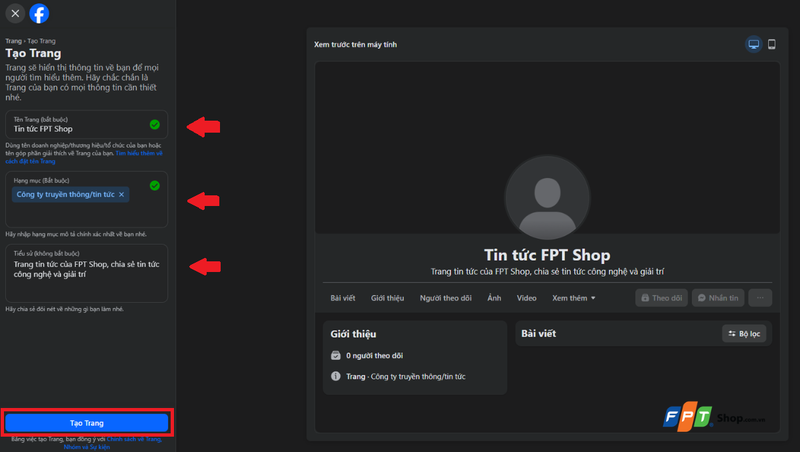The width and height of the screenshot is (800, 452).
Task: Select the 'Video' tab in preview
Action: tap(527, 298)
